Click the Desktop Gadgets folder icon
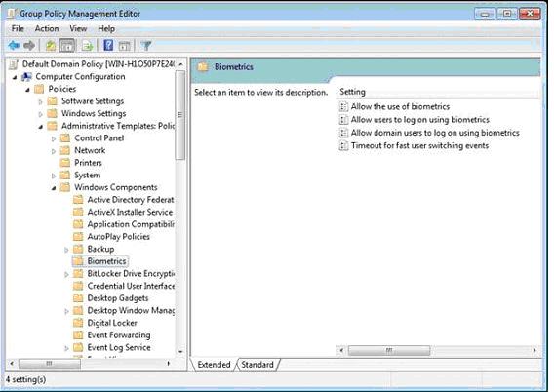The height and width of the screenshot is (392, 554). click(78, 298)
